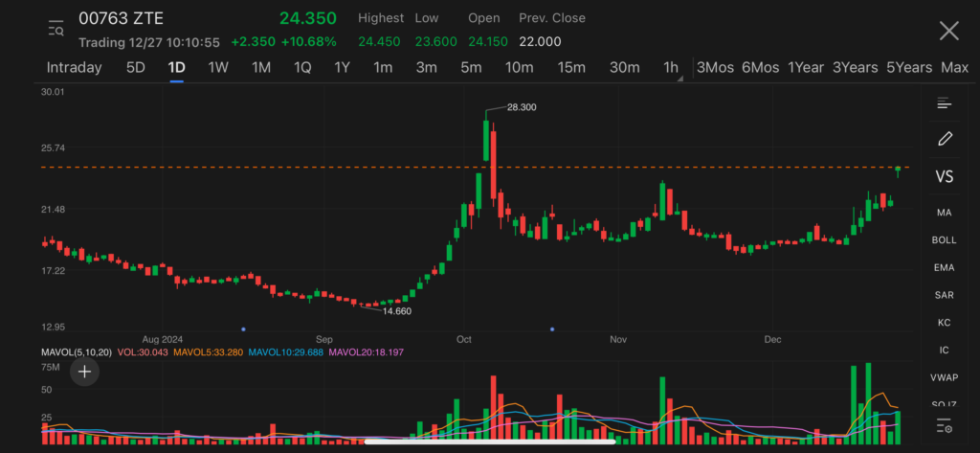This screenshot has height=453, width=980.
Task: Select the 1D period tab
Action: click(x=176, y=68)
